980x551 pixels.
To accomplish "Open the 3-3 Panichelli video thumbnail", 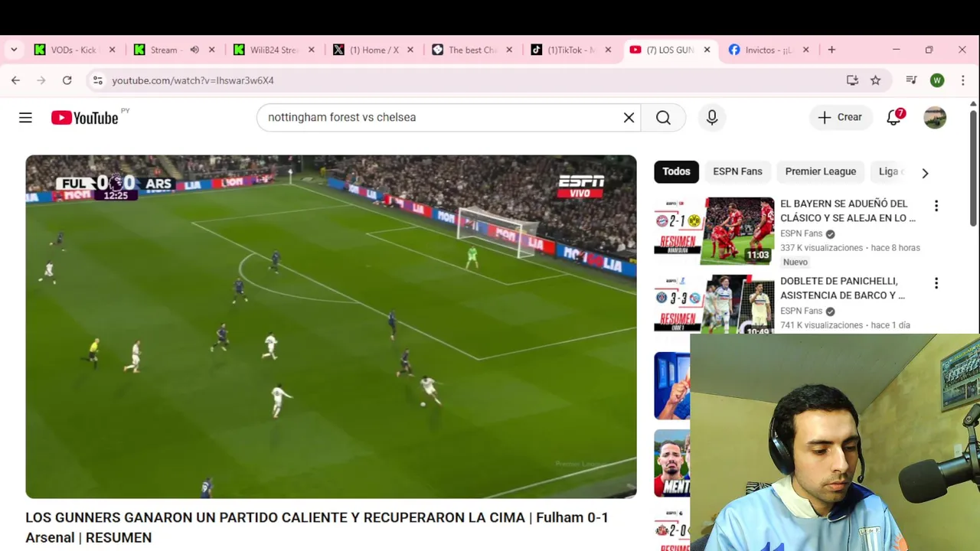I will coord(714,304).
